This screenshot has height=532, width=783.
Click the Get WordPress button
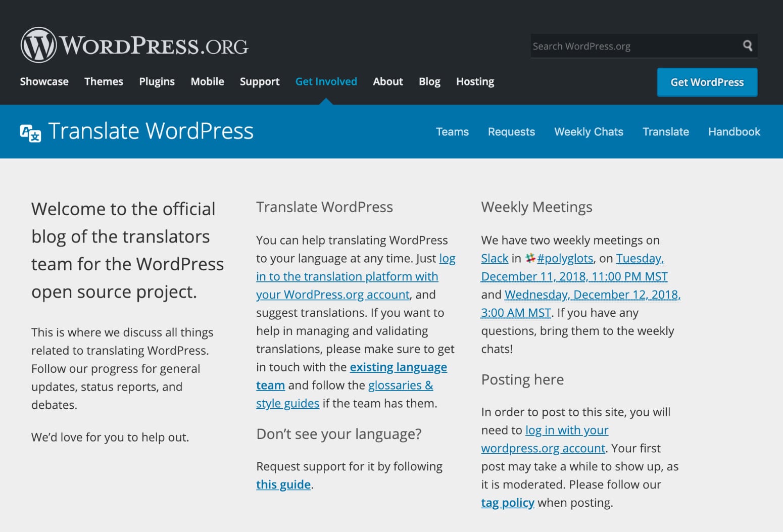click(707, 82)
